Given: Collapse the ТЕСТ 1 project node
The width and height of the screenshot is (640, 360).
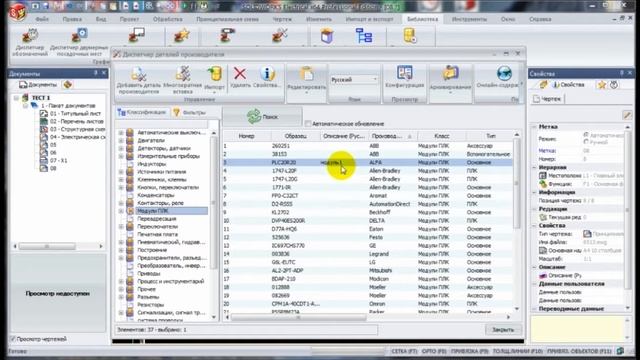Looking at the screenshot, I should [x=16, y=98].
